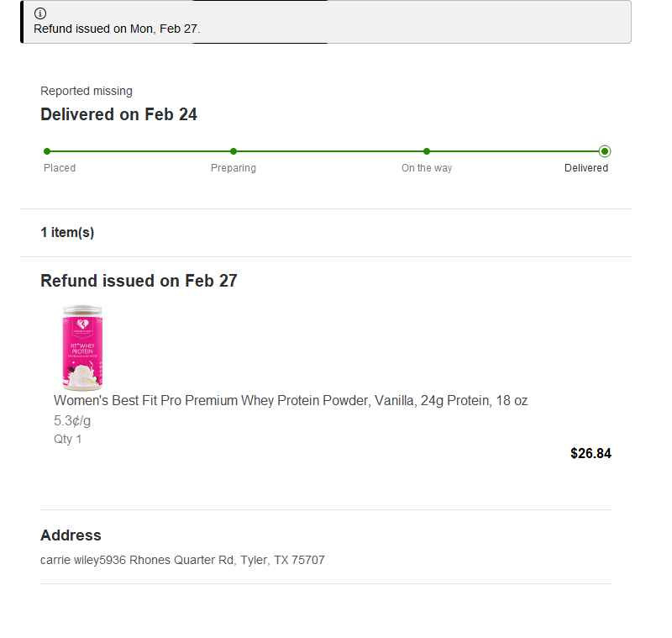Click the "Preparing" progress label

click(234, 168)
